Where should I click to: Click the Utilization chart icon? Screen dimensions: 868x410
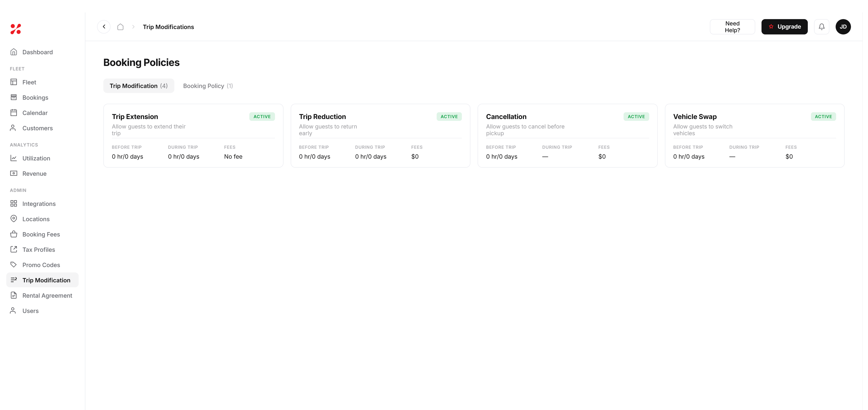[x=13, y=158]
